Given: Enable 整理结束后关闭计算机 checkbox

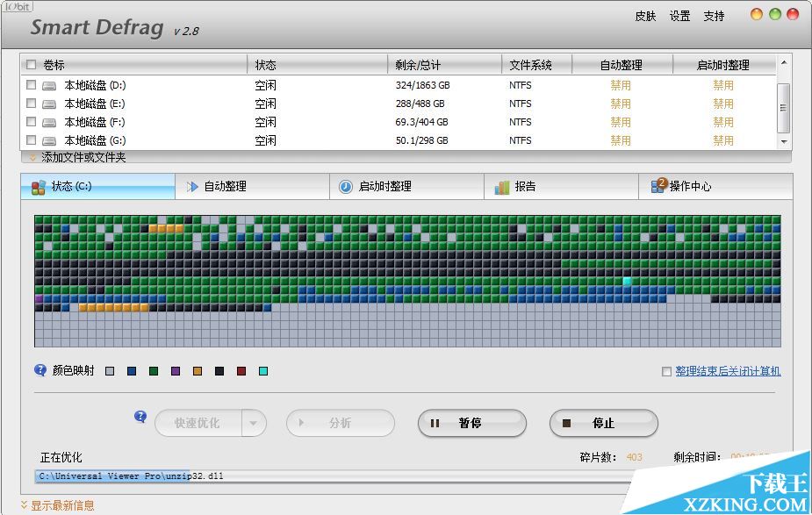Looking at the screenshot, I should click(x=666, y=372).
